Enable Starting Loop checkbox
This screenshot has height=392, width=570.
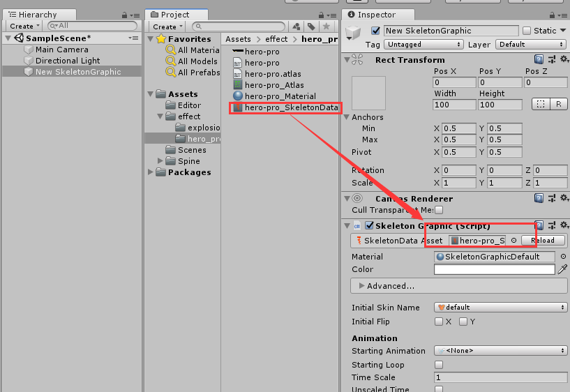[439, 364]
